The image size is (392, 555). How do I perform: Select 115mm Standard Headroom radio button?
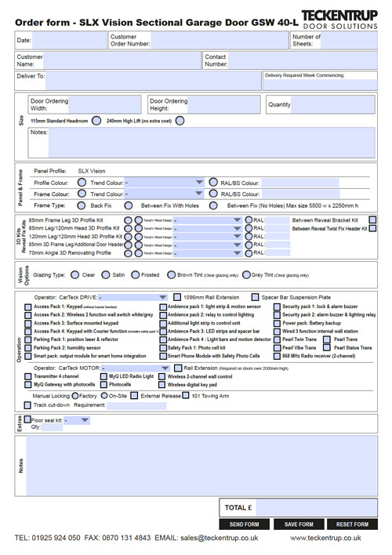[x=96, y=121]
